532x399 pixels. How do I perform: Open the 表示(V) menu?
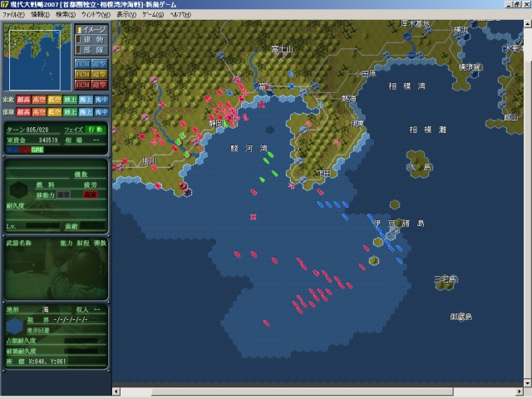pos(126,15)
